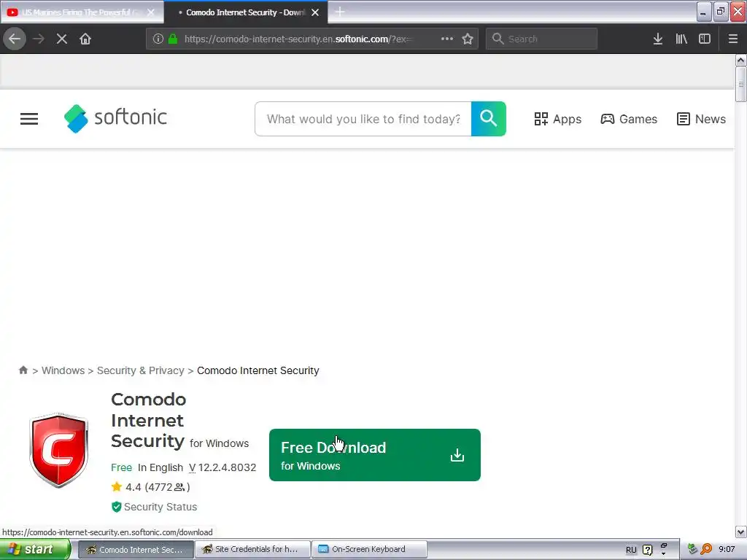Image resolution: width=747 pixels, height=560 pixels.
Task: Open the News section on Softonic
Action: coord(701,119)
